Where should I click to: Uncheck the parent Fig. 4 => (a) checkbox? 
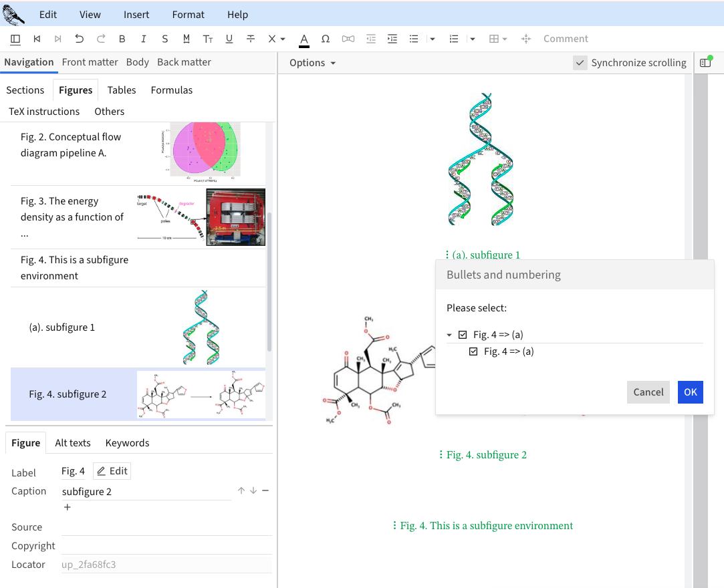click(x=463, y=335)
